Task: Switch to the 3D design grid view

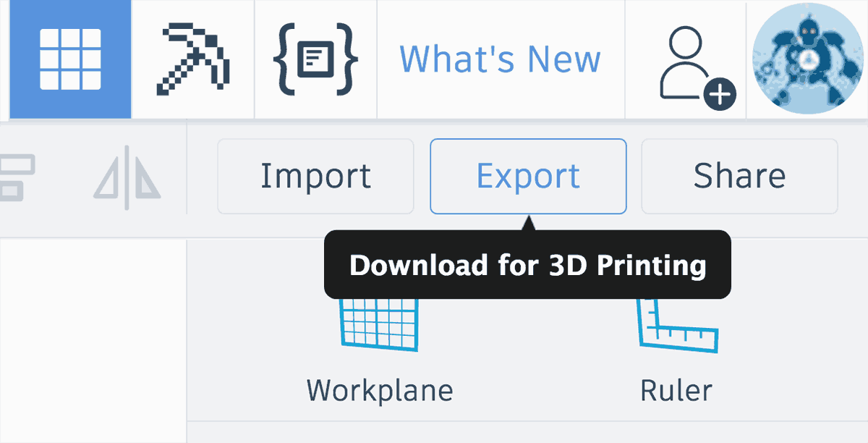Action: click(x=70, y=59)
